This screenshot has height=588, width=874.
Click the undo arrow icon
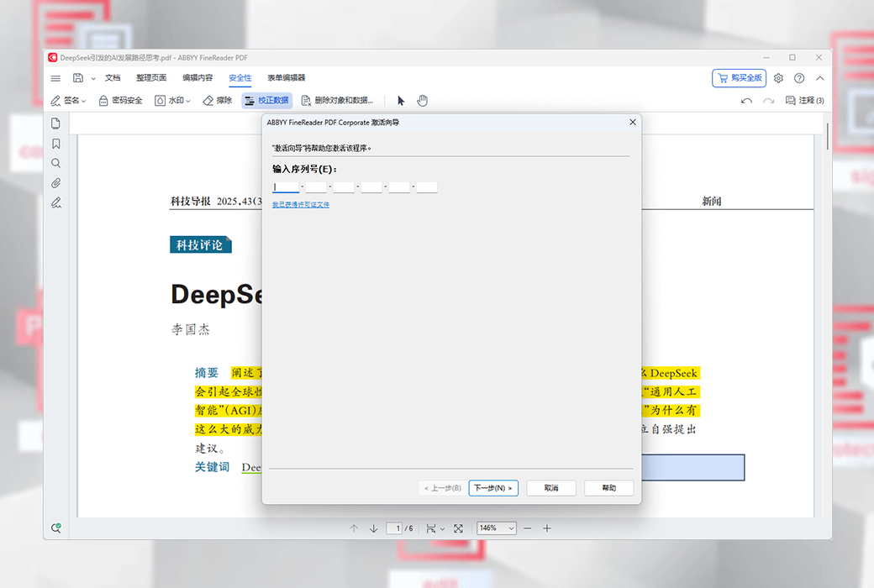click(746, 101)
